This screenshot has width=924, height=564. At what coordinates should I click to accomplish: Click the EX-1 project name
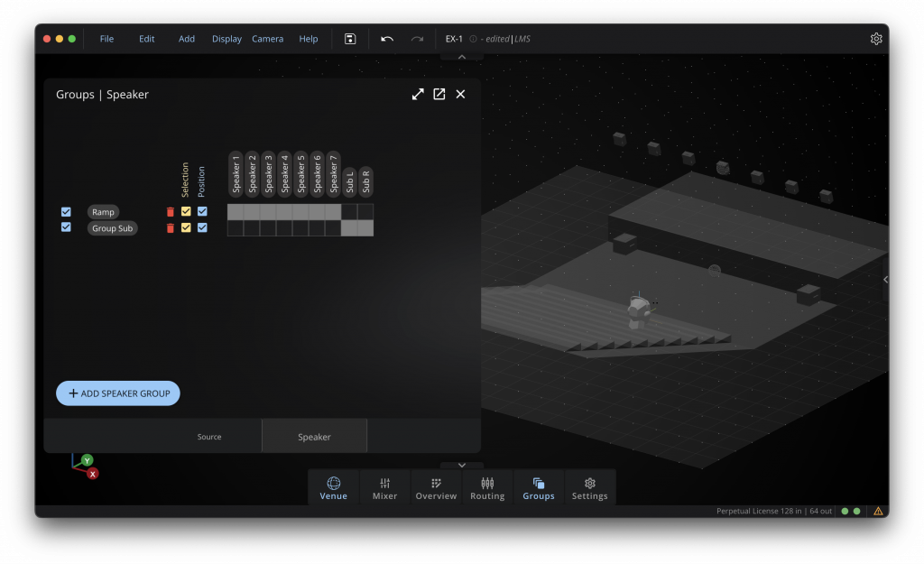454,39
